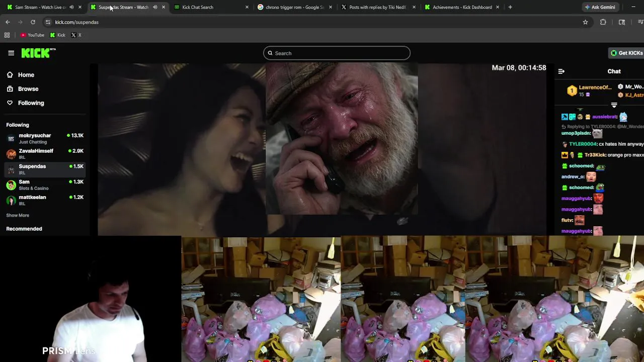Viewport: 644px width, 362px height.
Task: Open the X bookmark
Action: (76, 35)
